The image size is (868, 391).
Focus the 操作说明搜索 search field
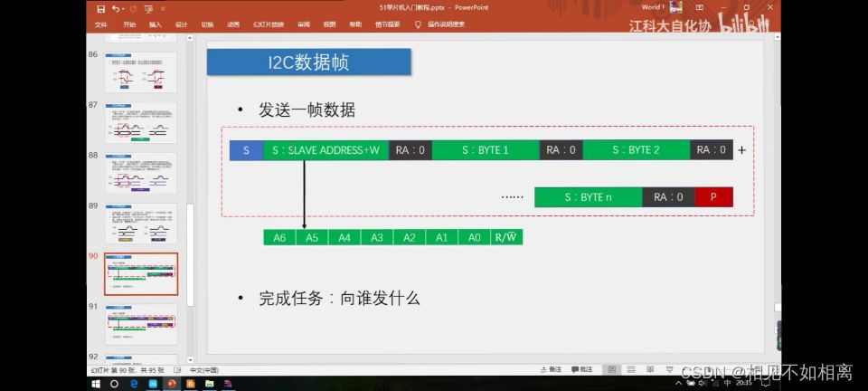point(446,24)
